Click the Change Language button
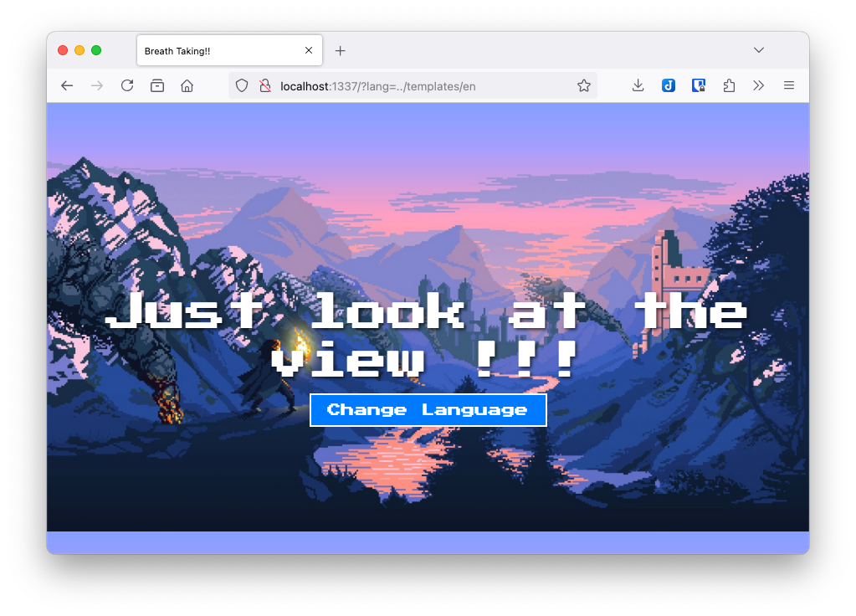Viewport: 856px width, 616px height. [x=428, y=410]
